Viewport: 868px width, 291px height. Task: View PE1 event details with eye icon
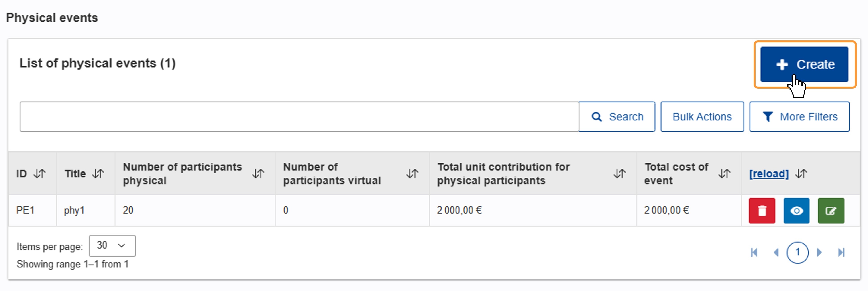click(796, 211)
